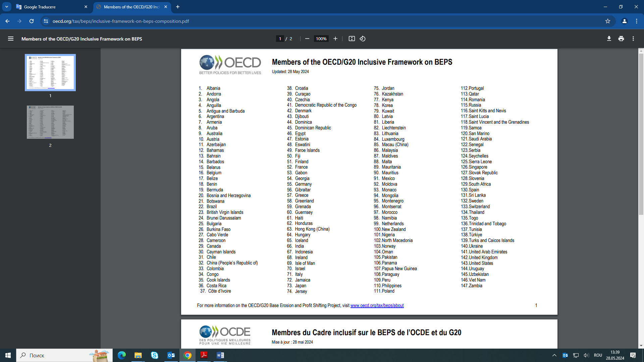Click the vertical scrollbar thumb
The image size is (644, 362).
coord(641,134)
